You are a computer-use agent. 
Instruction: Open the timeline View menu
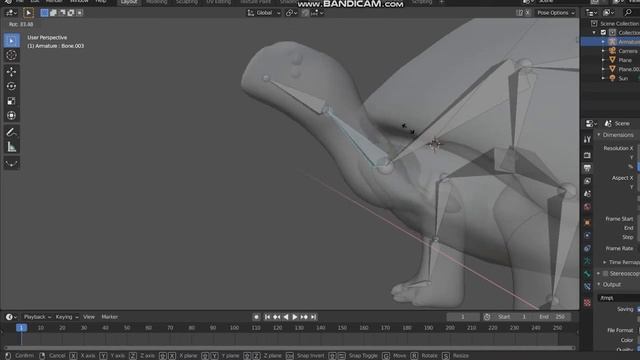(x=89, y=317)
